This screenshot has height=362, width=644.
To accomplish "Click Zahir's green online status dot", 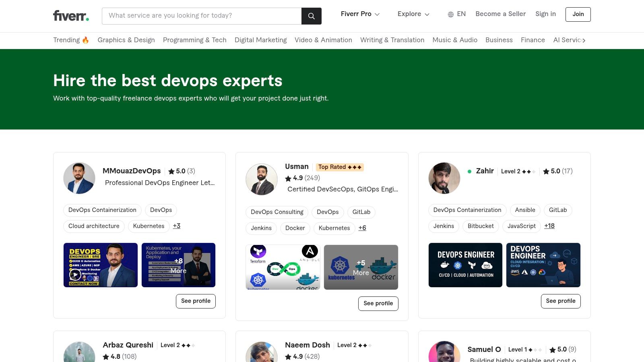I will (x=469, y=171).
